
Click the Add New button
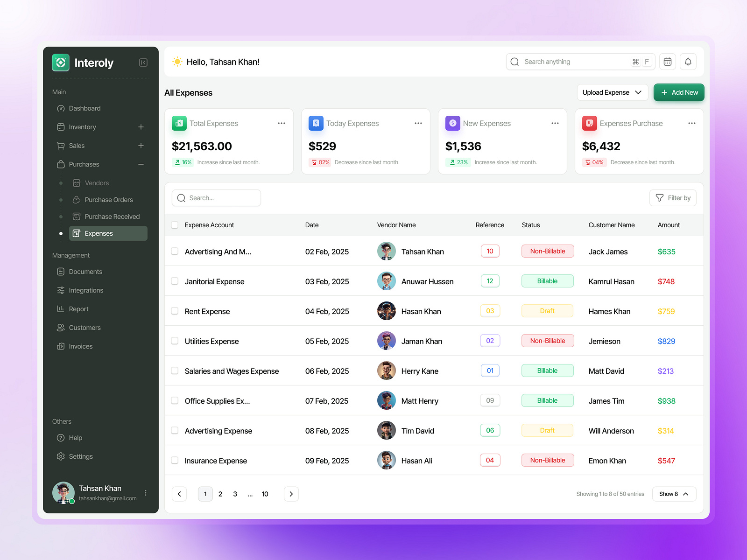679,92
